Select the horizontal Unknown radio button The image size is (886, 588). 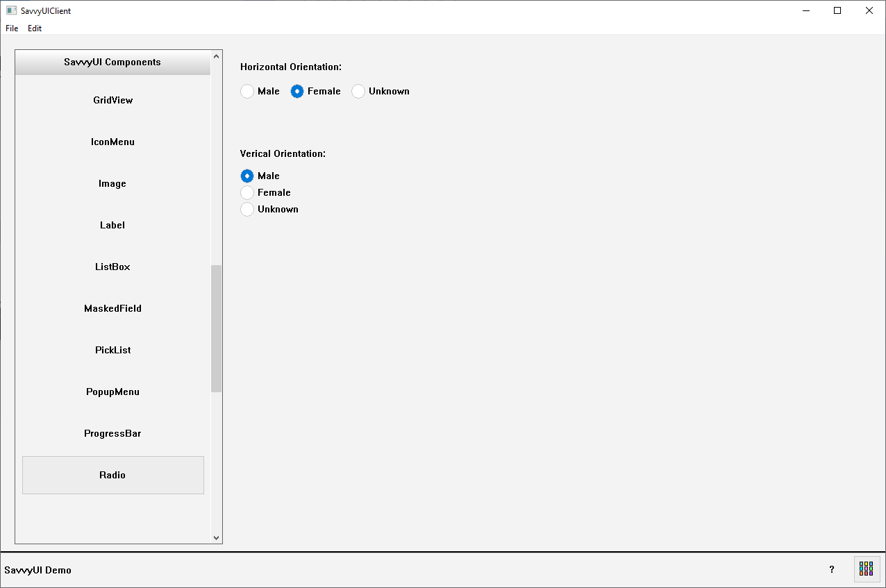[x=358, y=92]
